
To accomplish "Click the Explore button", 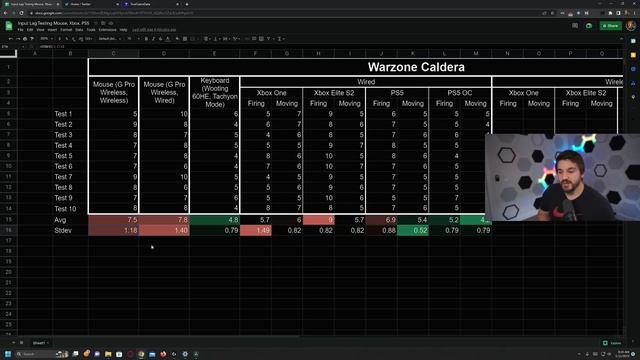I will [x=612, y=343].
